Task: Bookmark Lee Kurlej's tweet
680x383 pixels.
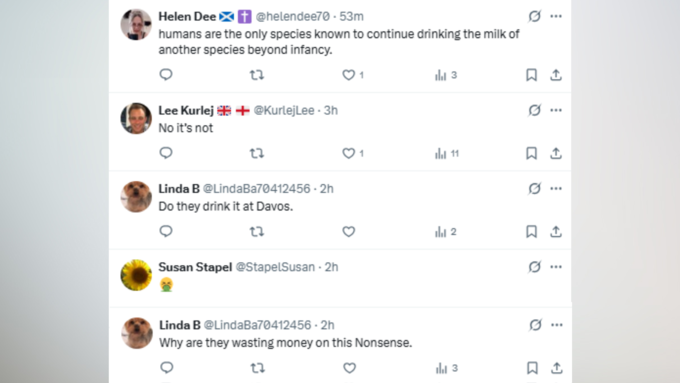Action: (531, 153)
